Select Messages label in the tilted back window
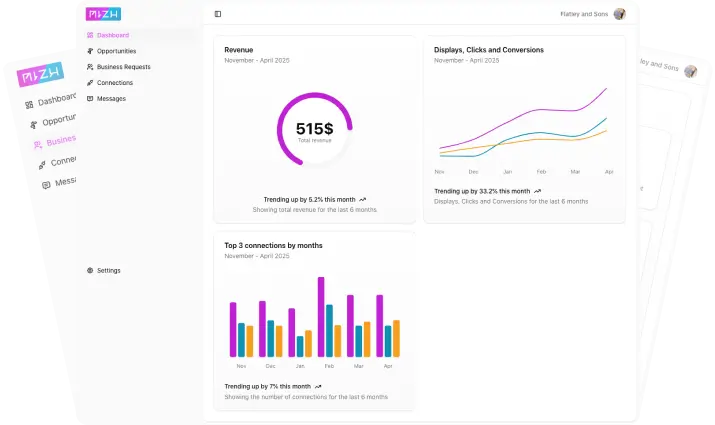 [x=66, y=182]
